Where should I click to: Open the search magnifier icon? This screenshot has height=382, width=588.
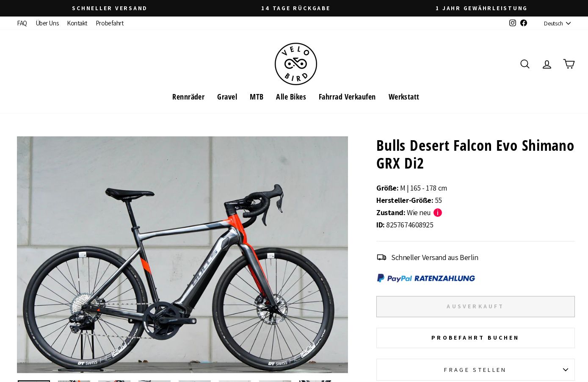(x=525, y=64)
